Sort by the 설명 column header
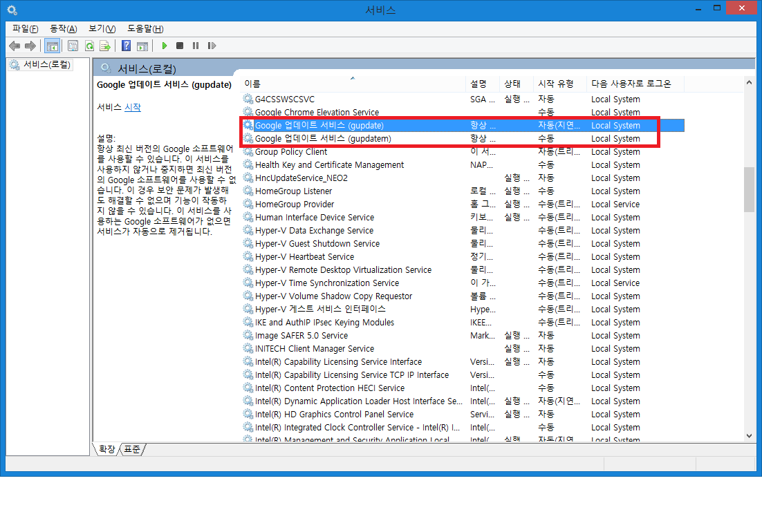The image size is (762, 532). pyautogui.click(x=482, y=84)
